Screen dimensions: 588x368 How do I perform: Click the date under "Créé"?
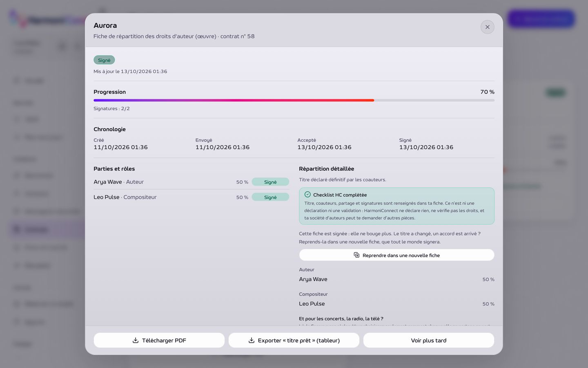click(x=120, y=147)
